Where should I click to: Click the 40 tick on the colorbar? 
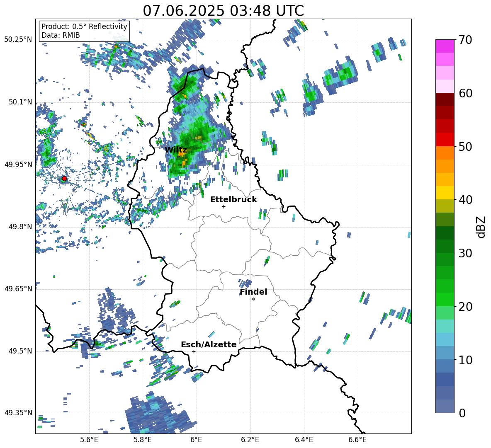pyautogui.click(x=465, y=200)
